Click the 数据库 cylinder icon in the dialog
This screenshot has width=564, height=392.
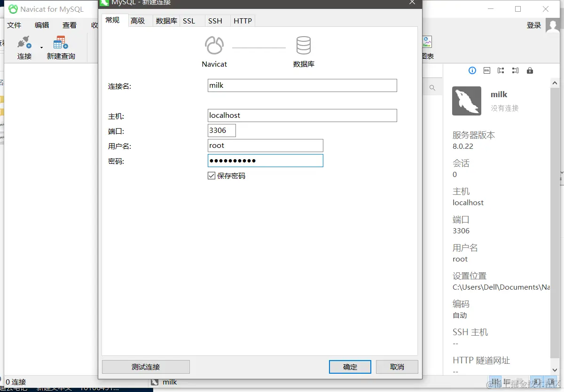tap(304, 46)
